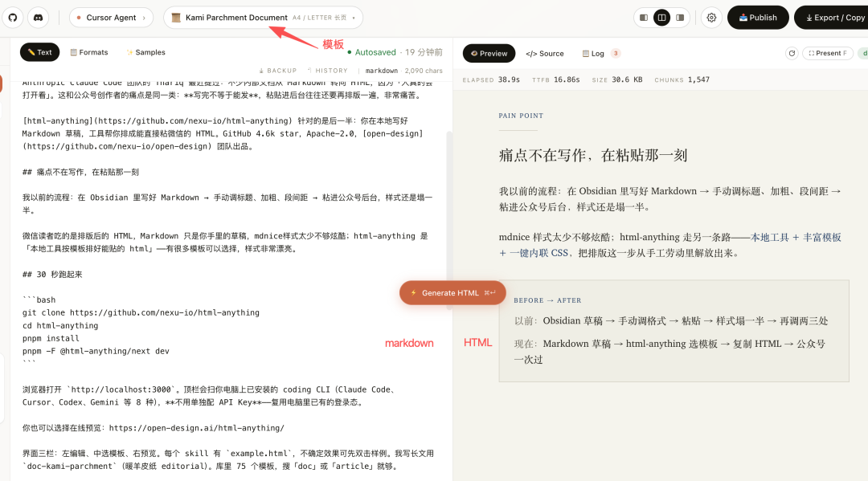Click the 'pnpm install' line in editor

click(51, 338)
